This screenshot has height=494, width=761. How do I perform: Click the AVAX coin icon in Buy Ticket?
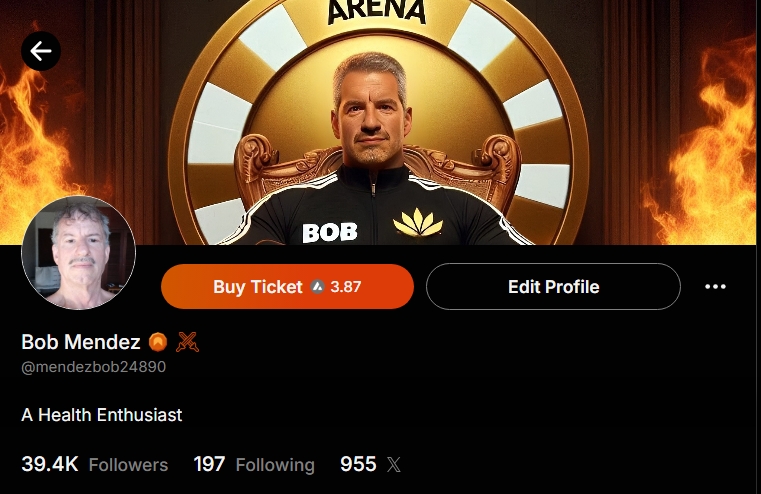[317, 287]
